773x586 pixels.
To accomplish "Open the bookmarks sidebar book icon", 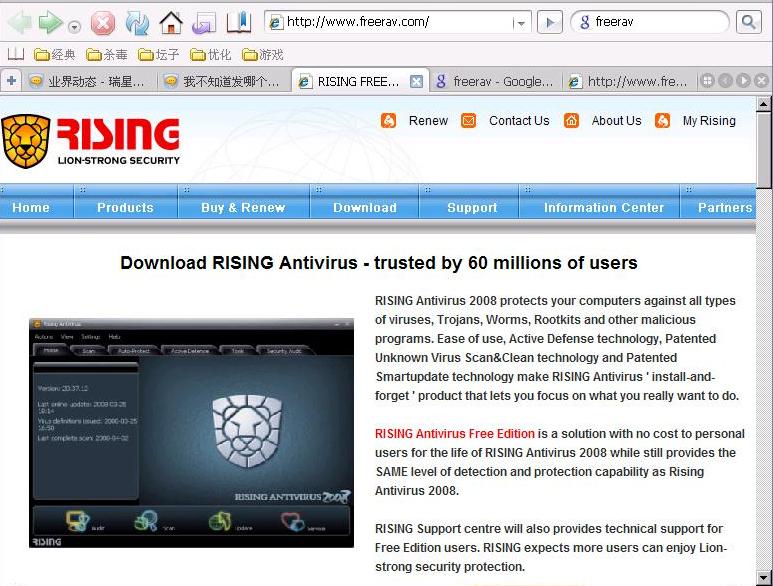I will (16, 54).
